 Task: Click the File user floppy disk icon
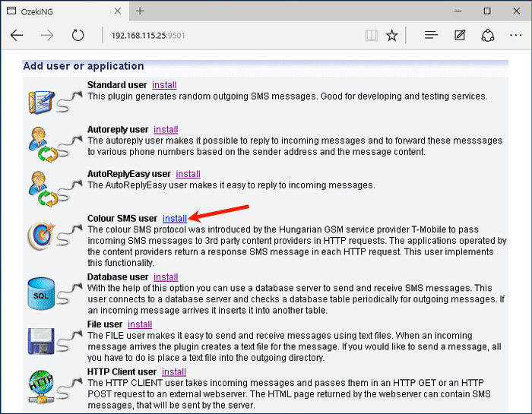pyautogui.click(x=41, y=341)
